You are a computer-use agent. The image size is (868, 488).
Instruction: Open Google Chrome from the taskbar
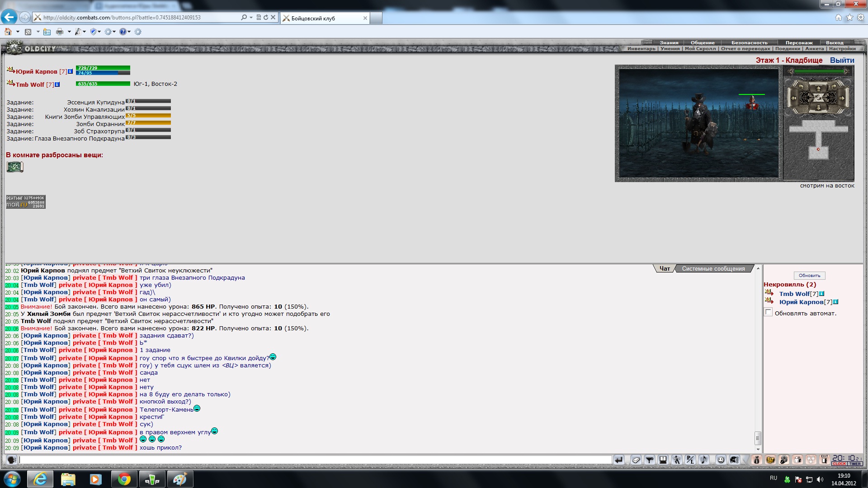click(124, 479)
